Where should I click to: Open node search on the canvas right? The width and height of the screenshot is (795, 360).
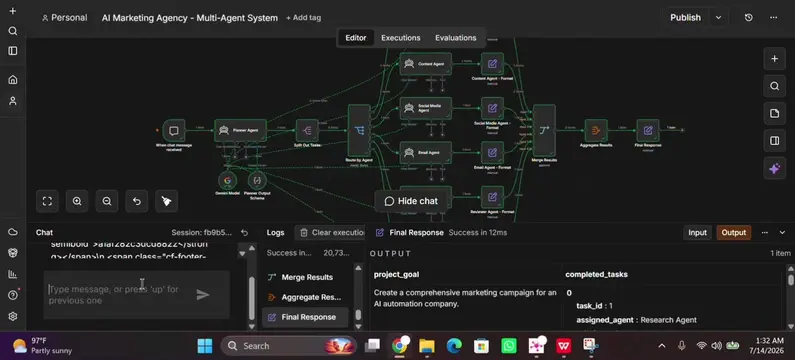(x=774, y=86)
